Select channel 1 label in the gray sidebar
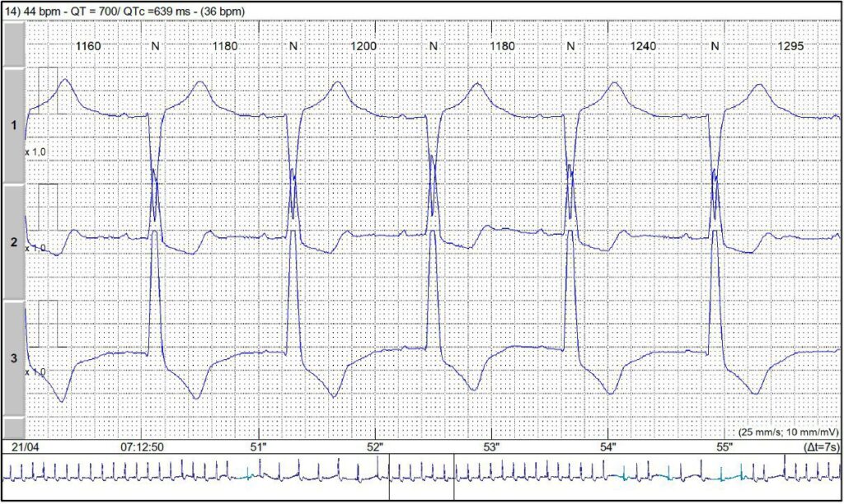This screenshot has height=504, width=844. pos(14,125)
